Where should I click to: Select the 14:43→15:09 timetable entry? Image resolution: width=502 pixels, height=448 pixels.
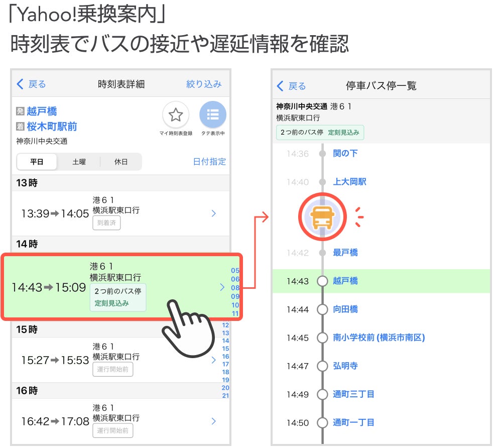pos(121,287)
